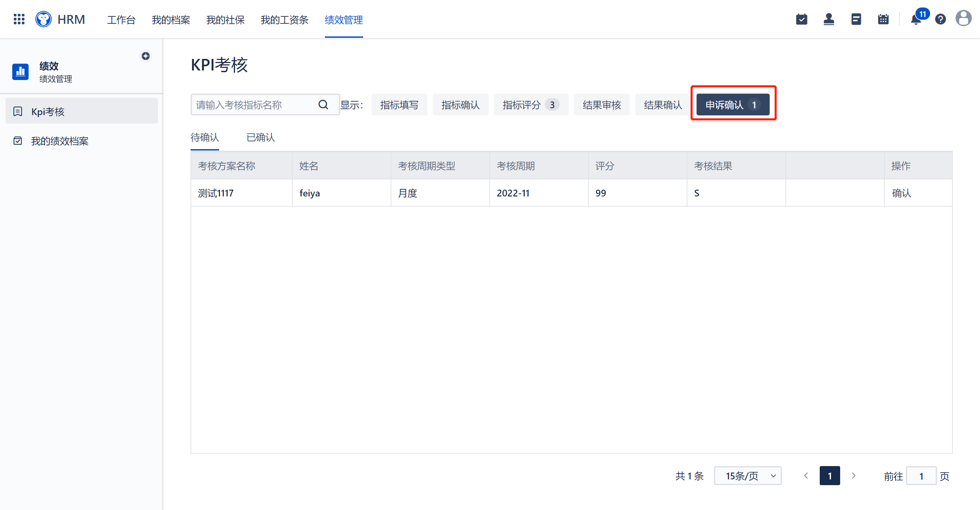The image size is (980, 510).
Task: Open 我的工资条 in top navigation
Action: [284, 20]
